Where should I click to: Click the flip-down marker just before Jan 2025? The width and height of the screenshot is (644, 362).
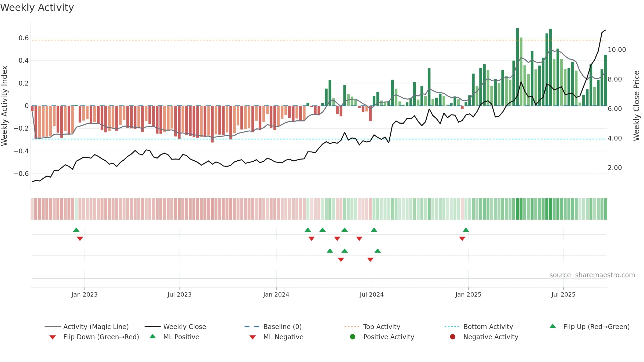(462, 239)
